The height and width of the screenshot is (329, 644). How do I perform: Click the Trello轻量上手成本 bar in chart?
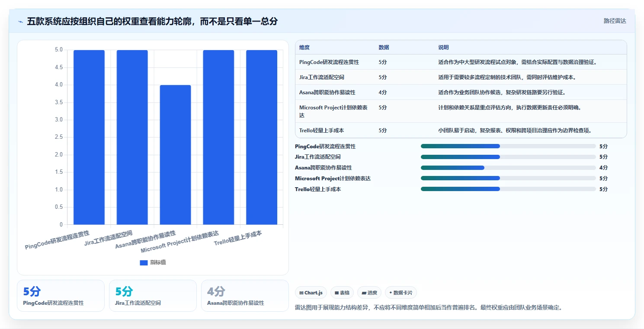262,137
